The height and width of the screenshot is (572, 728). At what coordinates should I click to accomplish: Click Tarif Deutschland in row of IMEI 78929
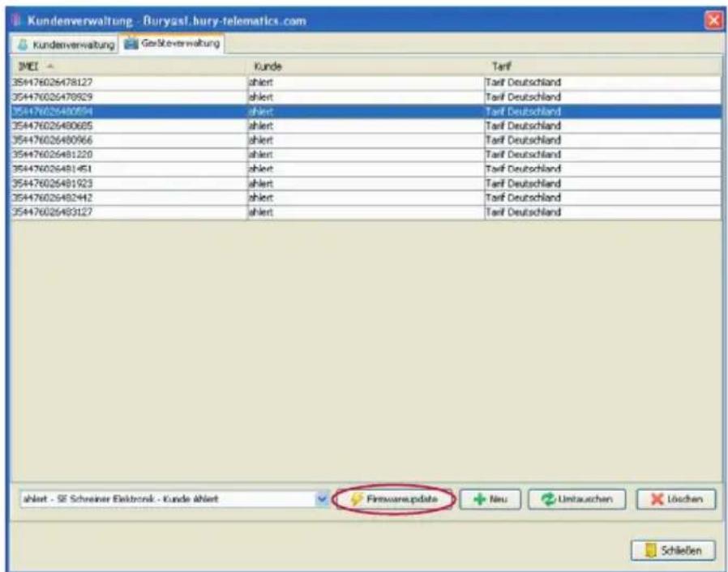click(x=523, y=97)
